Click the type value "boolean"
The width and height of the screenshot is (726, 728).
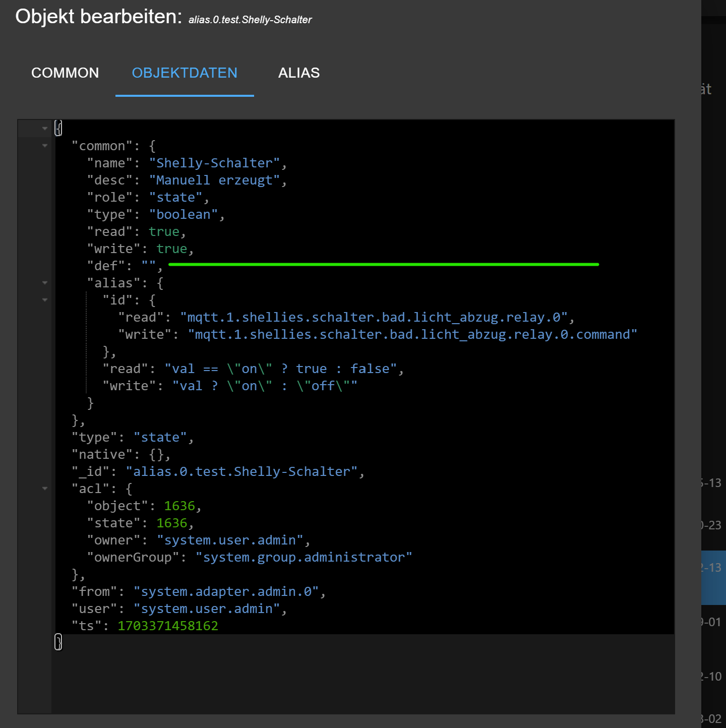(x=184, y=215)
